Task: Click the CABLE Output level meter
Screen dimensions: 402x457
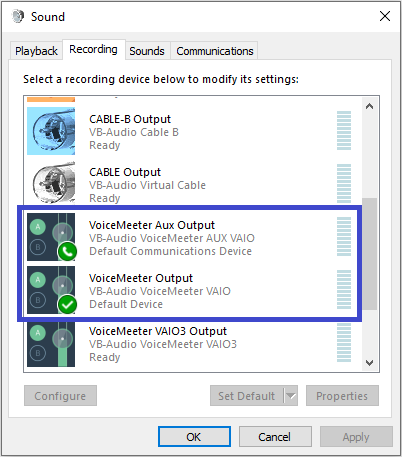Action: (344, 184)
